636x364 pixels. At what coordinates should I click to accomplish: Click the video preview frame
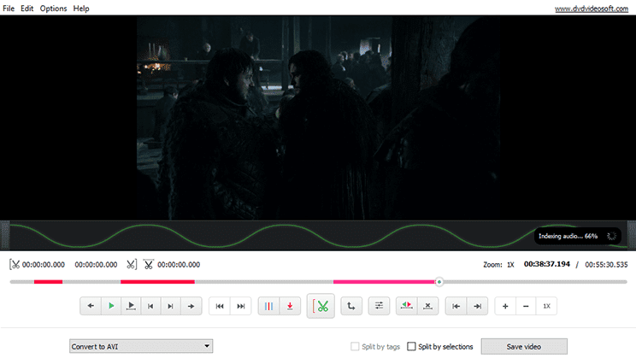tap(318, 118)
